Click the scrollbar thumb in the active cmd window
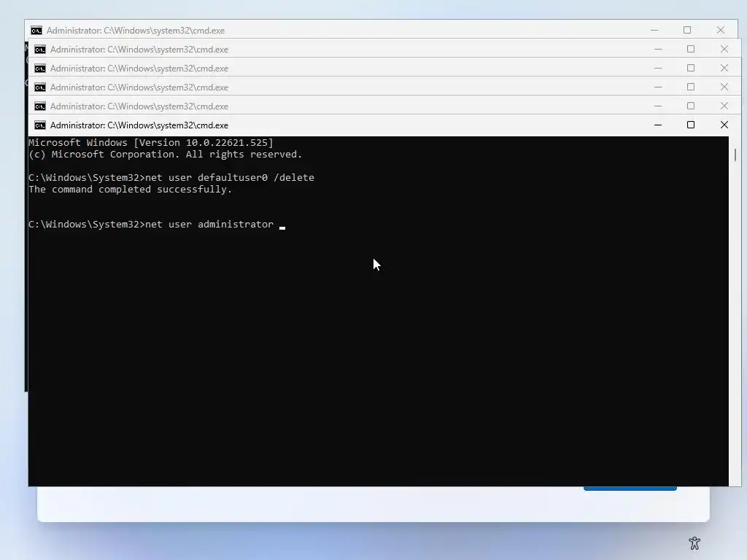This screenshot has height=560, width=747. [735, 155]
